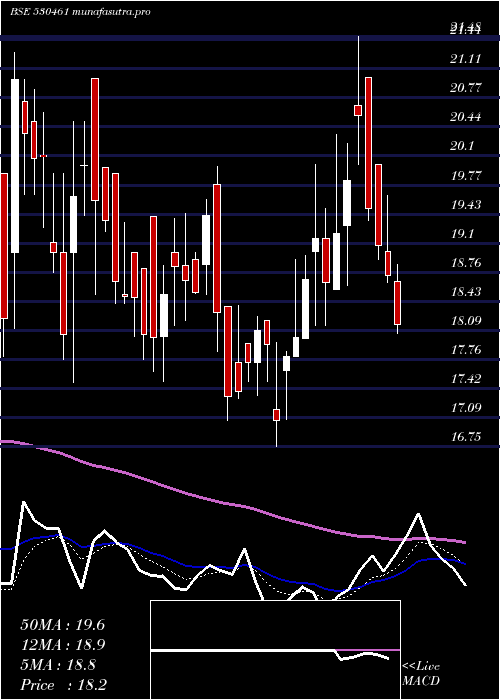Select the 21.11 price axis label

(466, 59)
